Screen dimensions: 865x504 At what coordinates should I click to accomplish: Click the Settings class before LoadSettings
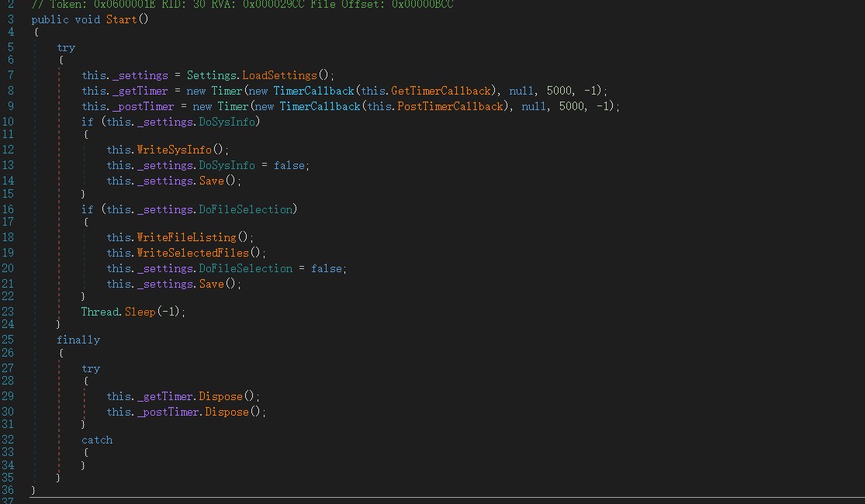[x=212, y=75]
